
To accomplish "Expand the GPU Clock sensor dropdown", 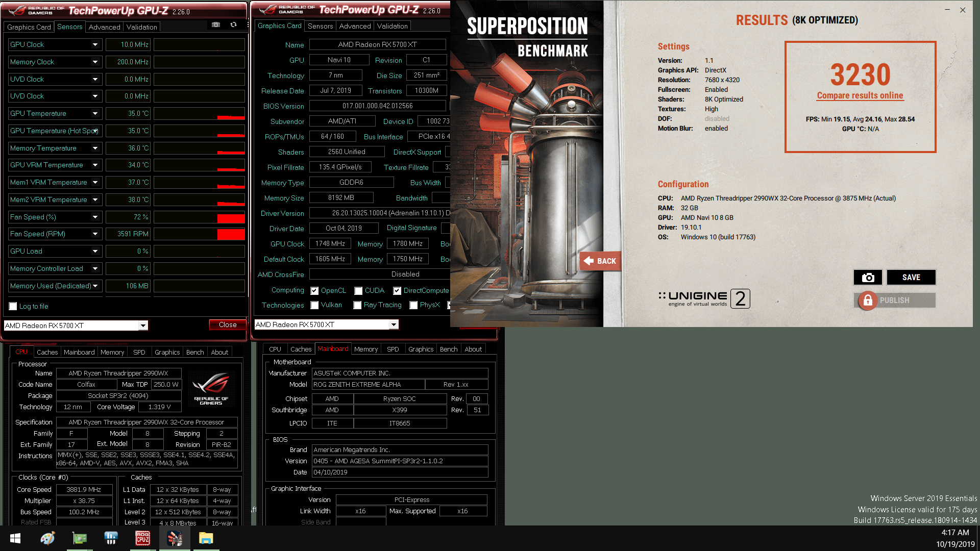I will click(x=95, y=44).
